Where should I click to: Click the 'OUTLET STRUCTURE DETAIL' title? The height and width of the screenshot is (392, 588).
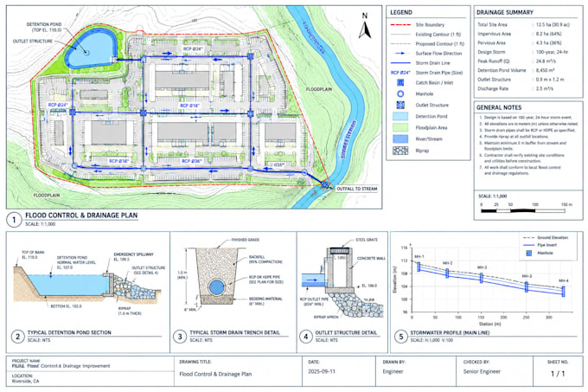[x=346, y=332]
